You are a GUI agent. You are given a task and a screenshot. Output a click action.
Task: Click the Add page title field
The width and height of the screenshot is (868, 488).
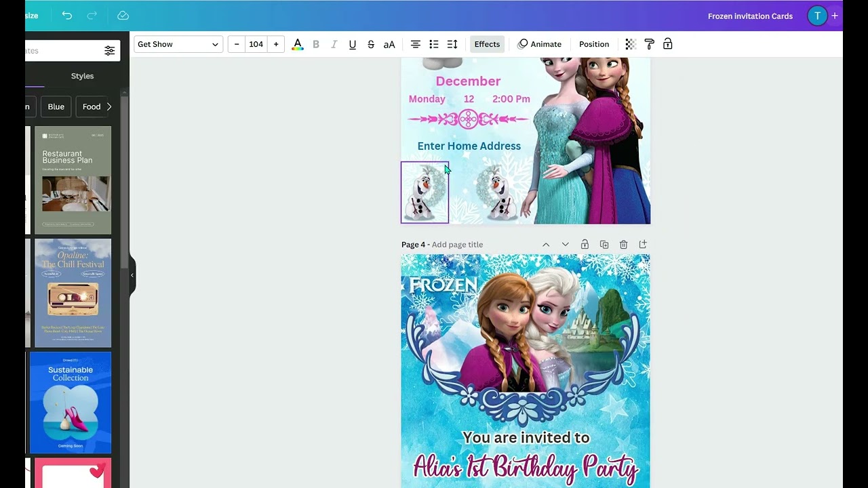[x=457, y=245]
